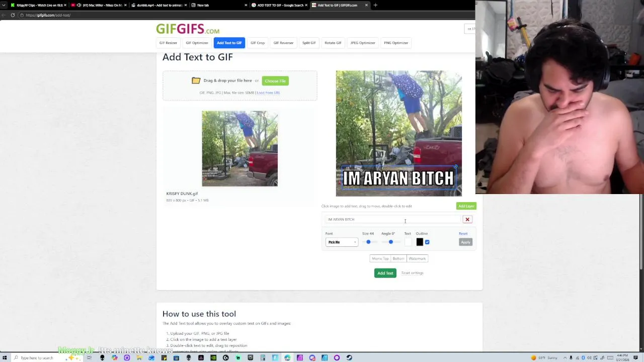Viewport: 644px width, 362px height.
Task: Open the PNG Optimizer tool
Action: [x=396, y=43]
